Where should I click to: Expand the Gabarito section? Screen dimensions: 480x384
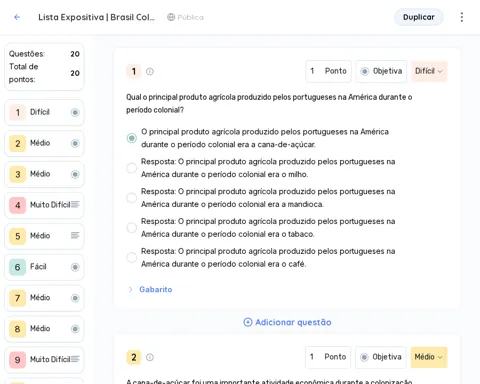coord(130,289)
